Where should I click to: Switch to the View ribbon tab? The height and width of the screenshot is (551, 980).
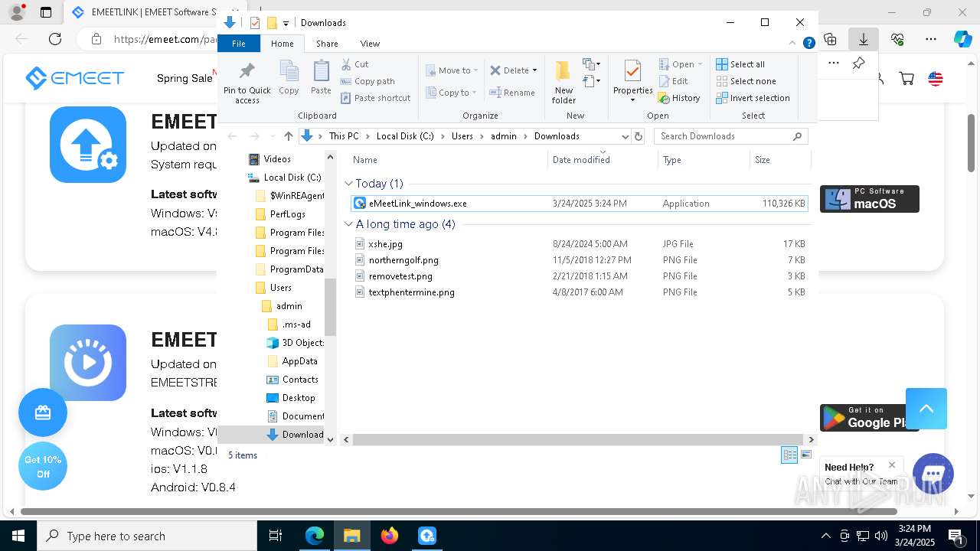[370, 44]
